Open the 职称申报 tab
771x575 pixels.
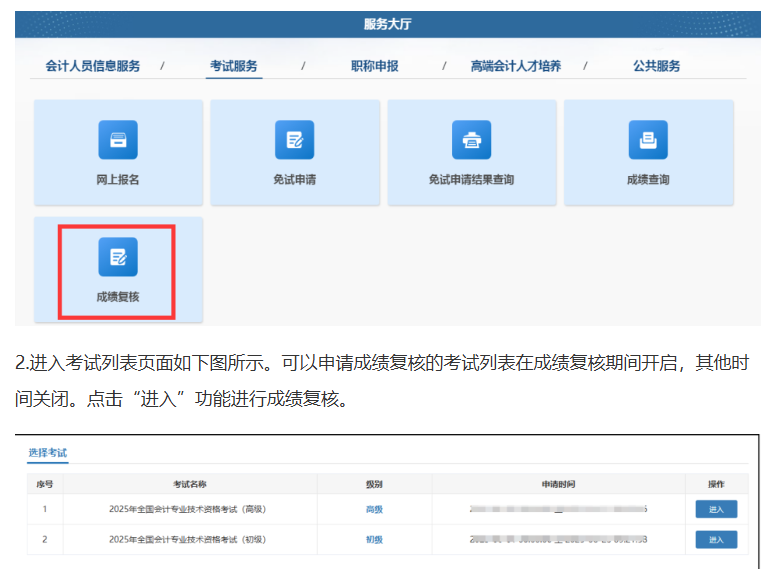(375, 66)
